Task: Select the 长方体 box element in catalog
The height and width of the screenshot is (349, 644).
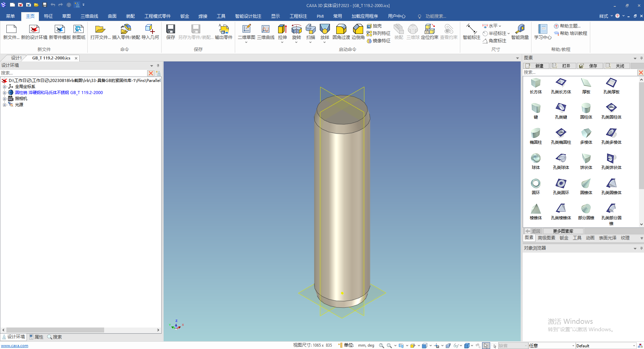Action: (536, 86)
